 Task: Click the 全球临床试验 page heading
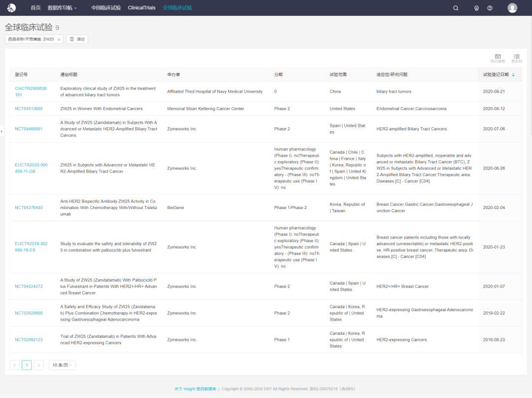pos(29,27)
